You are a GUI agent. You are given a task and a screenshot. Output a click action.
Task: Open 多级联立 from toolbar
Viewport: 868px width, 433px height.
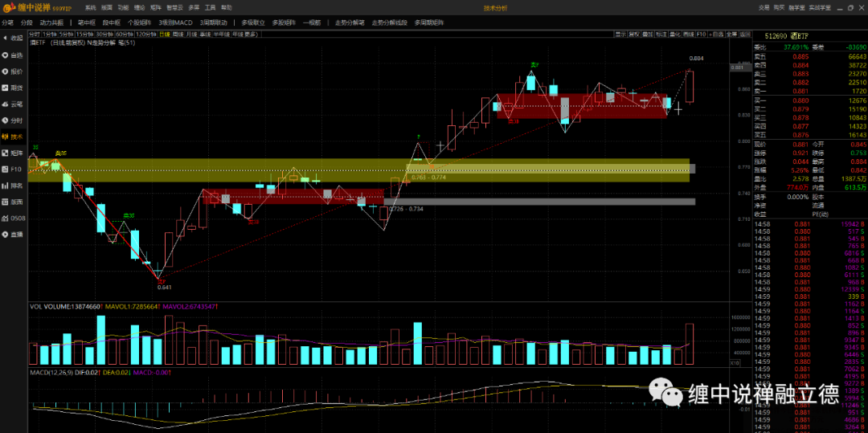[x=253, y=22]
